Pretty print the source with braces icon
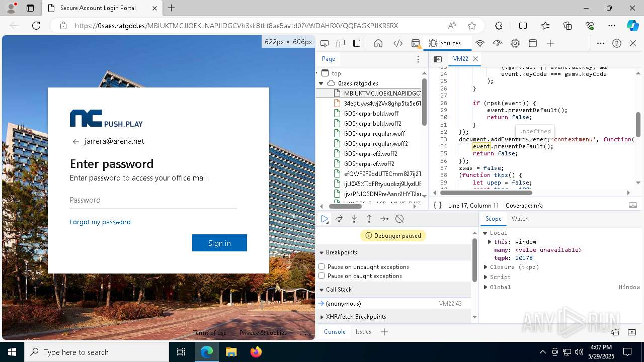The height and width of the screenshot is (362, 644). coord(438,205)
